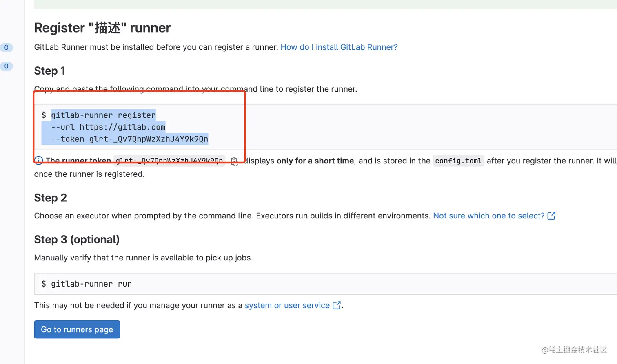Click the "gitlab-runner register" command line
617x364 pixels.
[103, 115]
